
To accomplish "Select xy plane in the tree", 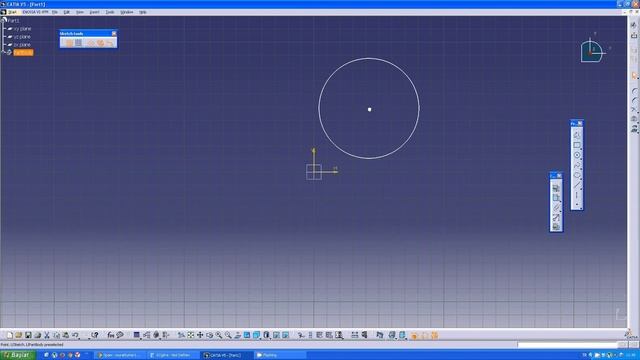I will pyautogui.click(x=22, y=29).
